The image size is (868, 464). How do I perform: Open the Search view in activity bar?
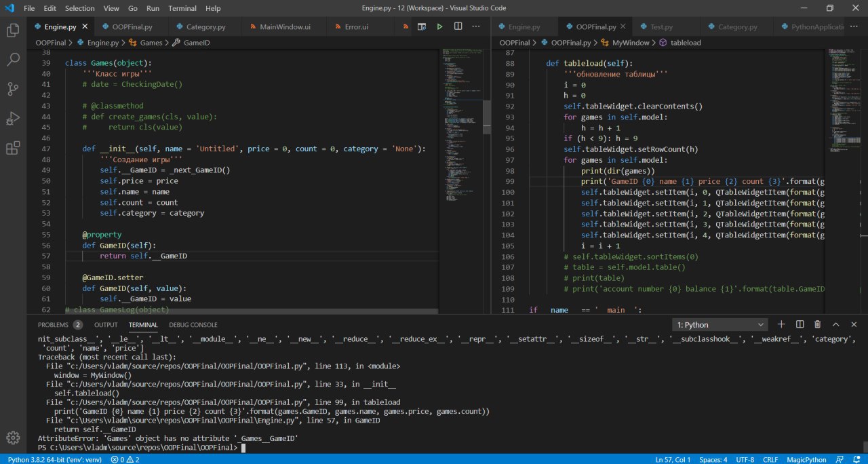tap(13, 60)
